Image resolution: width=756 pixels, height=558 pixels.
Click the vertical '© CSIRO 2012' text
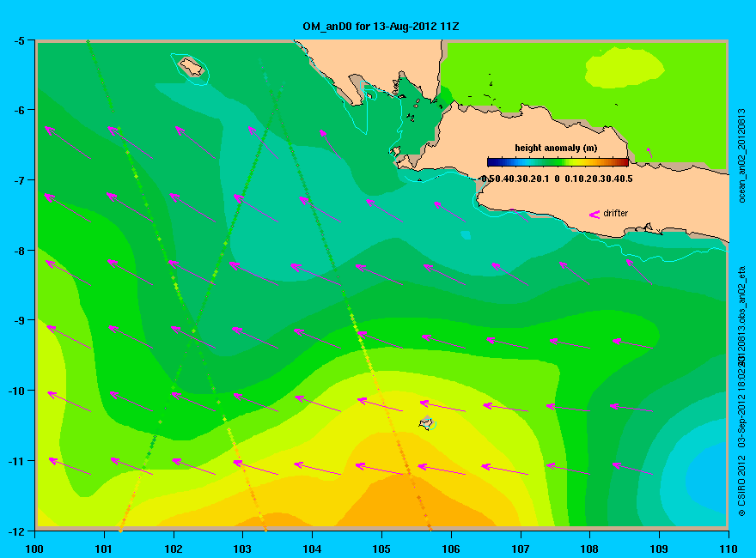[741, 485]
